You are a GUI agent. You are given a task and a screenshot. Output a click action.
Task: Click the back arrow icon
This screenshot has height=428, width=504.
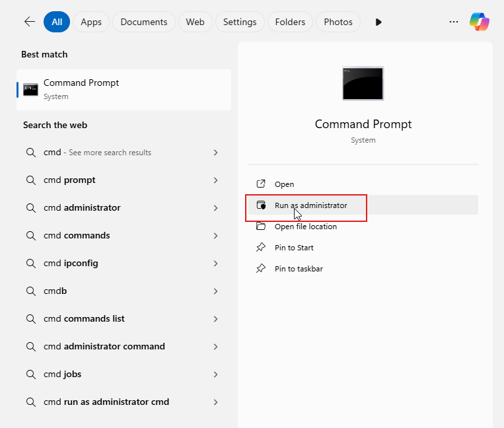(x=30, y=22)
